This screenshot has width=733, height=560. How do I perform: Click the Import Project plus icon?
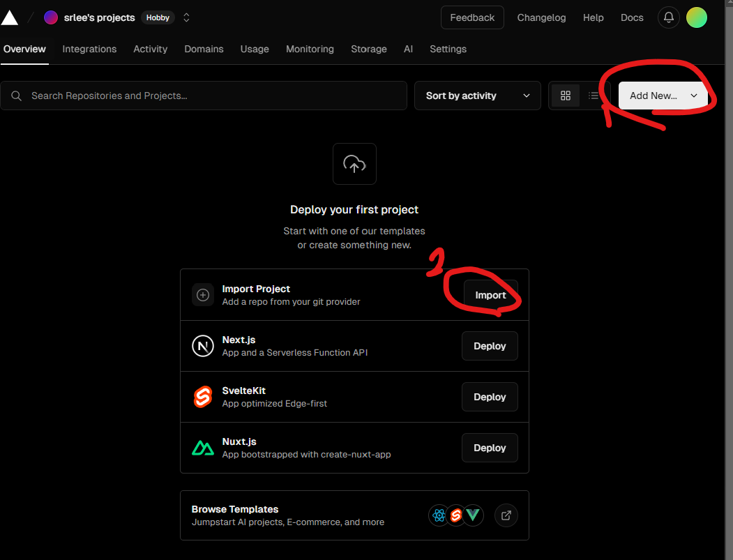point(203,295)
